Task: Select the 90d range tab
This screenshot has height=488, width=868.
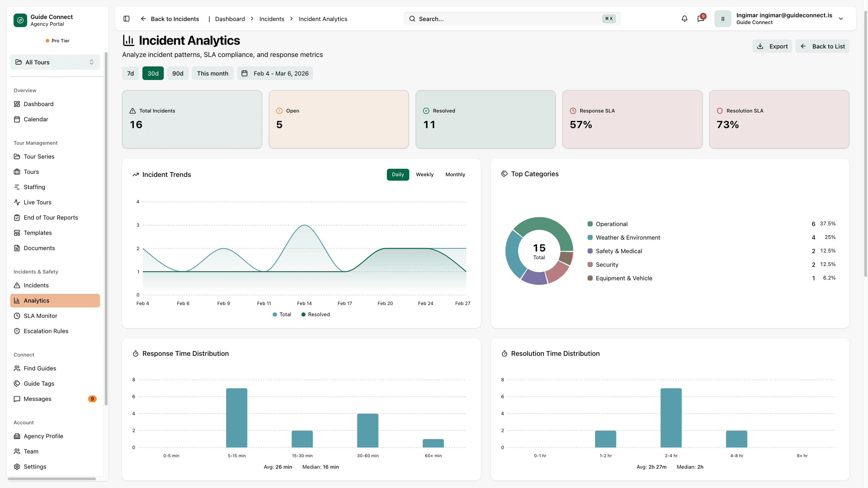Action: (x=178, y=74)
